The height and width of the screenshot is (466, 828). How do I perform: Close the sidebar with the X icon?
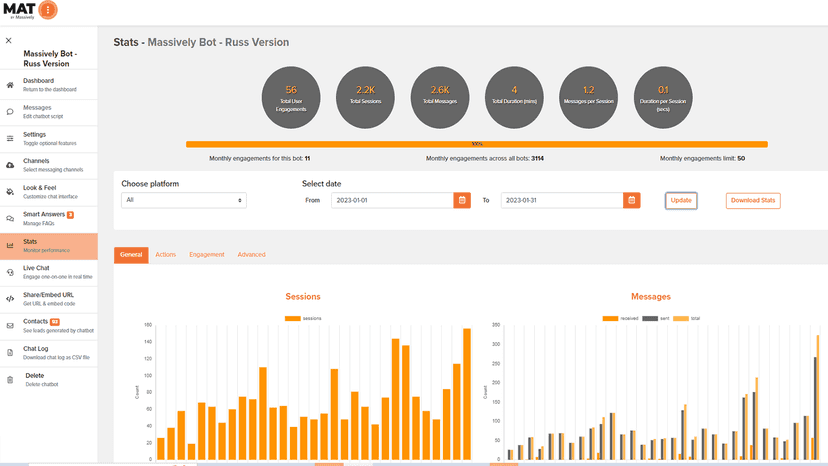(x=8, y=40)
